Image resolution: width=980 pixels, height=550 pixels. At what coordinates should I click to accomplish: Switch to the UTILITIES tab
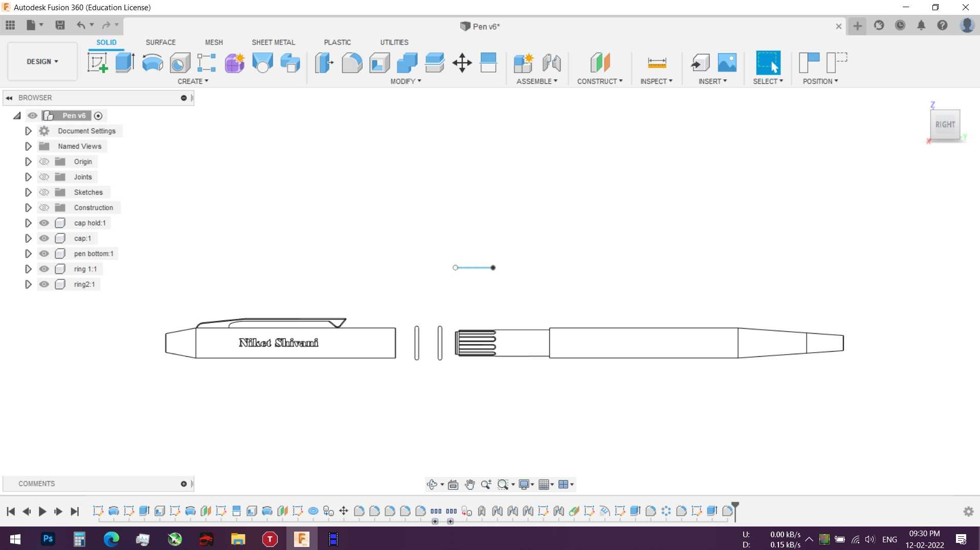[394, 42]
